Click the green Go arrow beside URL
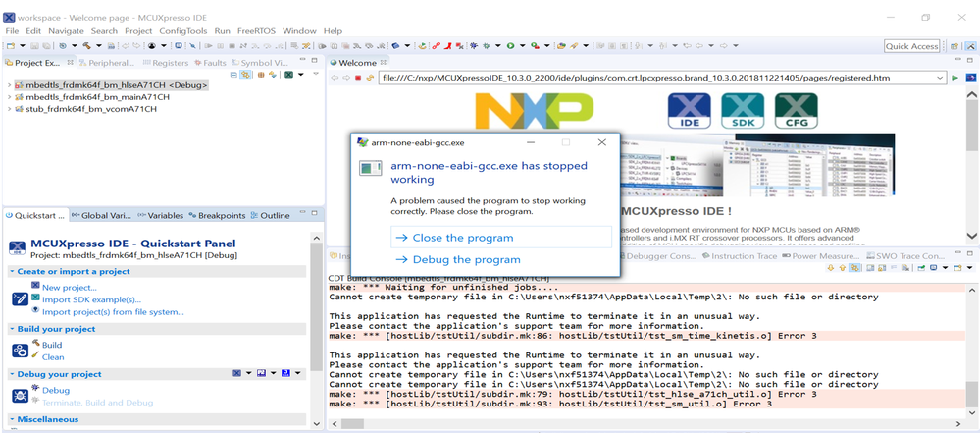This screenshot has height=433, width=980. point(955,78)
